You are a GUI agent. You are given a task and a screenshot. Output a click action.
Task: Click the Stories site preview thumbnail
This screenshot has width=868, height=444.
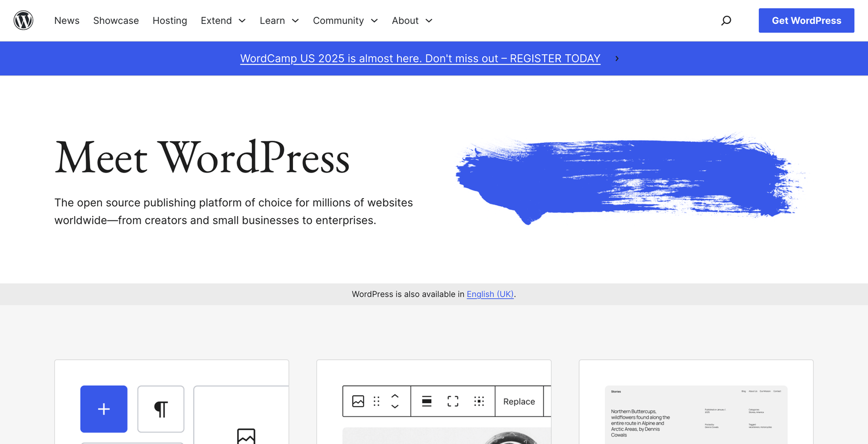point(696,415)
